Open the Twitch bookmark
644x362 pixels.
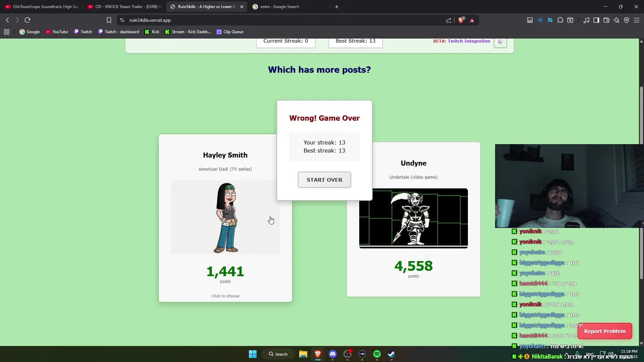[83, 32]
